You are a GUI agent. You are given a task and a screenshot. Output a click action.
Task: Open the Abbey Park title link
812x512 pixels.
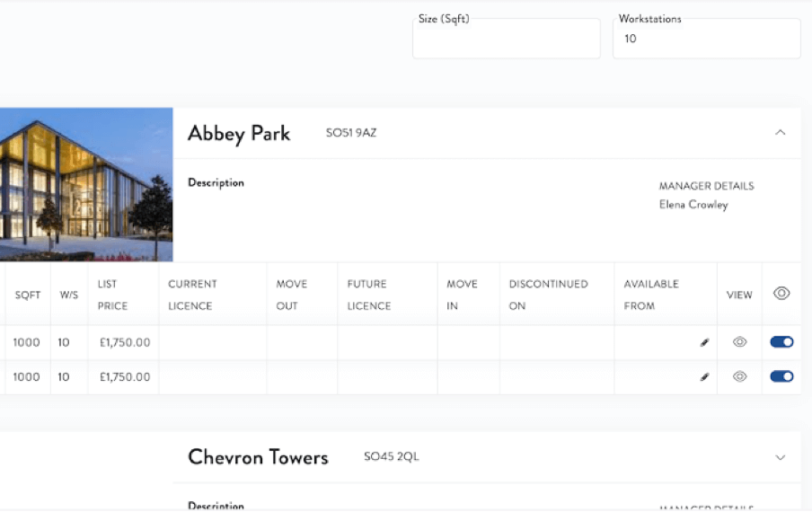[239, 134]
